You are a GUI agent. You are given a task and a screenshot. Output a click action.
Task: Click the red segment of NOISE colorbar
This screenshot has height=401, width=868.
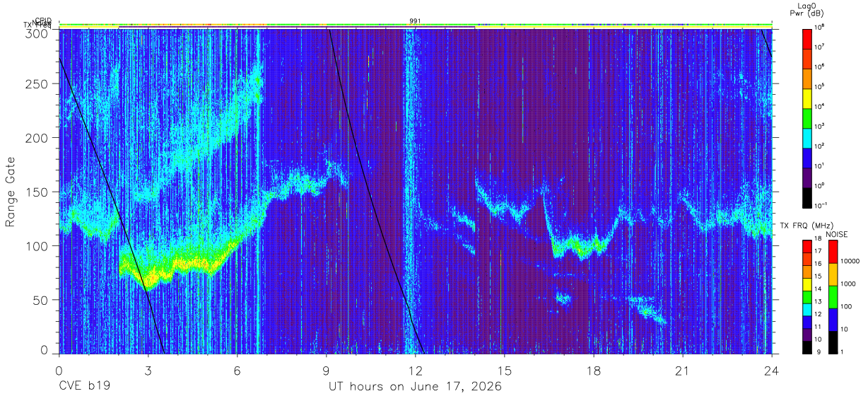click(x=833, y=251)
